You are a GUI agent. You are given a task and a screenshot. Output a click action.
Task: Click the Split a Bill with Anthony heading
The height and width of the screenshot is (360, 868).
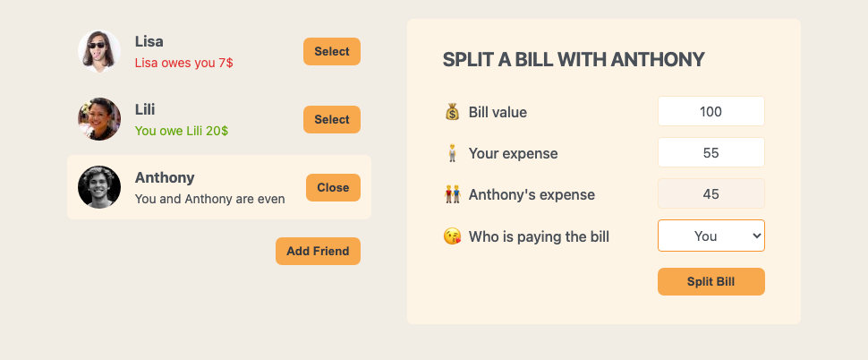pos(574,60)
